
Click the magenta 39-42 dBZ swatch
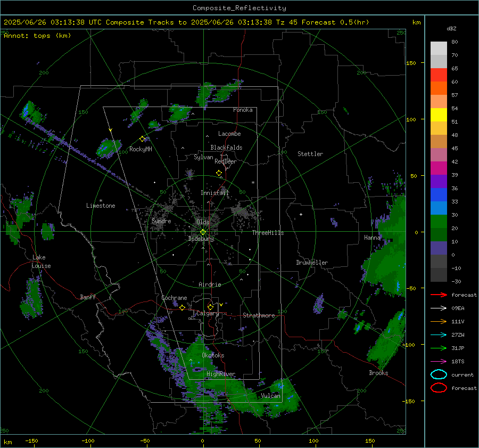pyautogui.click(x=439, y=168)
